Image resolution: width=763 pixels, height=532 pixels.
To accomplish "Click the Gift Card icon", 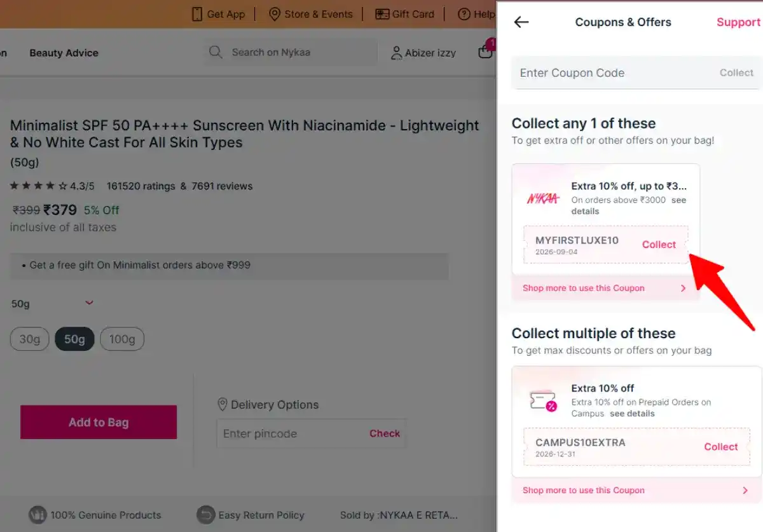I will coord(381,14).
